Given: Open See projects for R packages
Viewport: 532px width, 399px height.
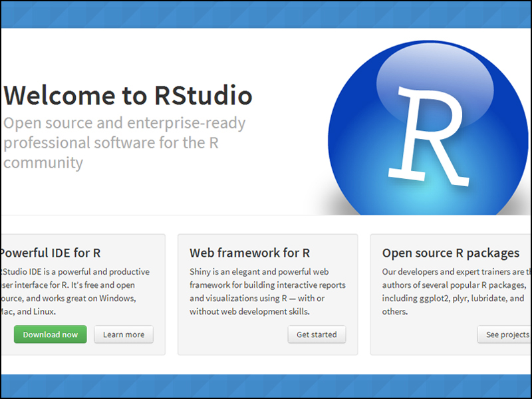Looking at the screenshot, I should click(x=505, y=334).
